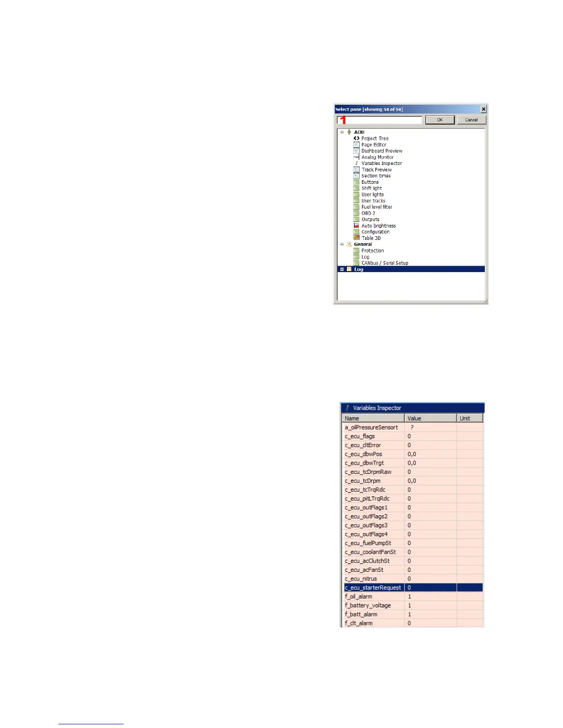Focus the pane search input field
The height and width of the screenshot is (728, 563).
click(x=379, y=120)
